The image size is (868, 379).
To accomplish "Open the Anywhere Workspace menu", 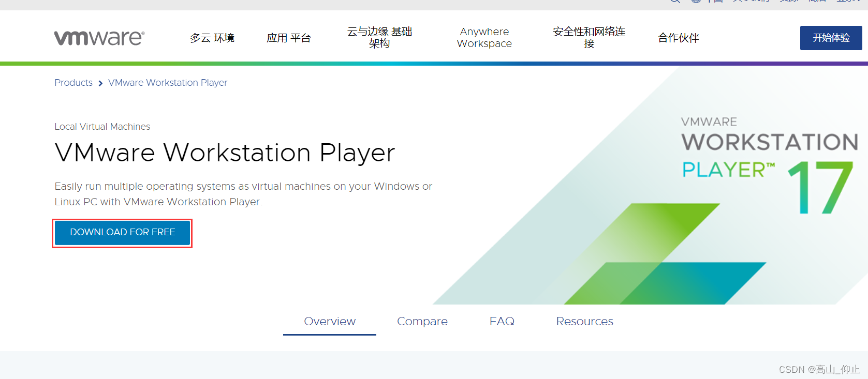I will (x=484, y=38).
